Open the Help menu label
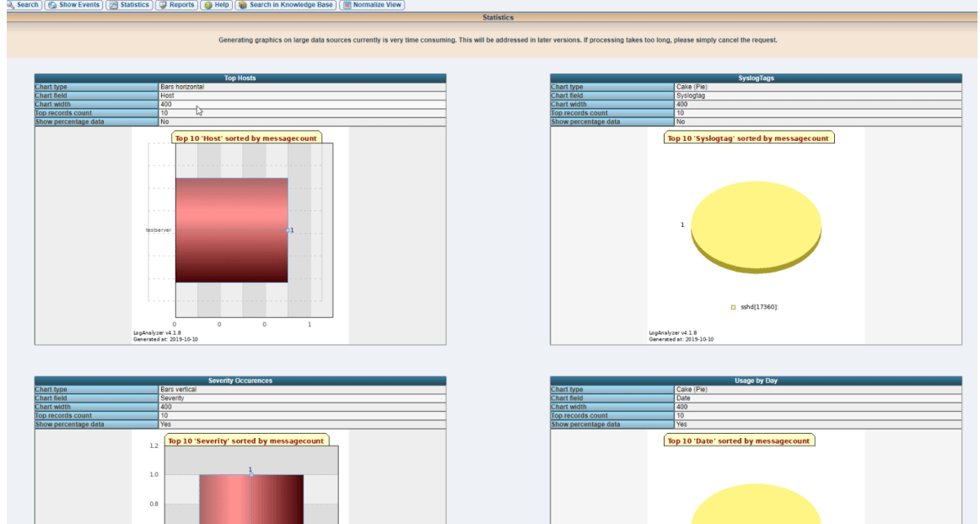980x524 pixels. click(x=221, y=4)
